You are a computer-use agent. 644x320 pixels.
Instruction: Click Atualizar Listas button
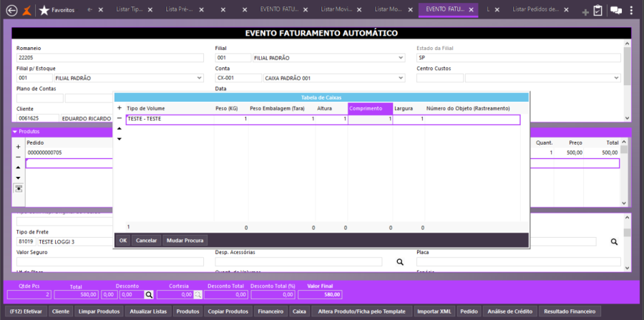click(x=148, y=311)
